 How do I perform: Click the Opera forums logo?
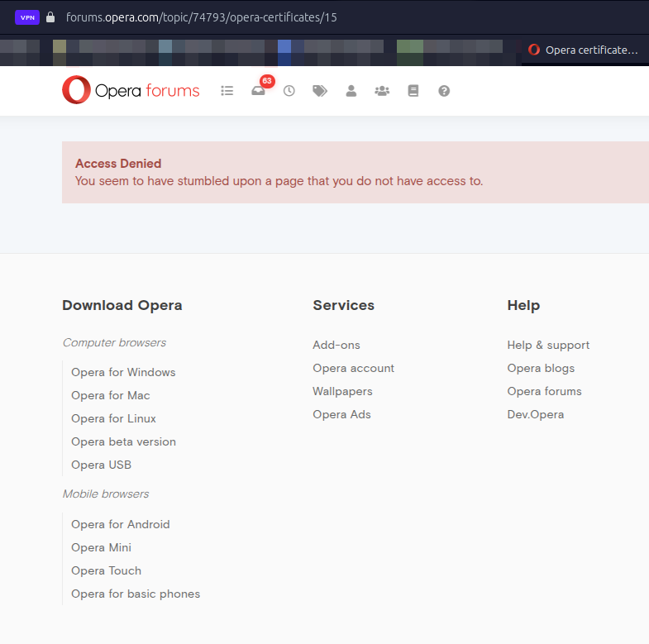click(131, 90)
